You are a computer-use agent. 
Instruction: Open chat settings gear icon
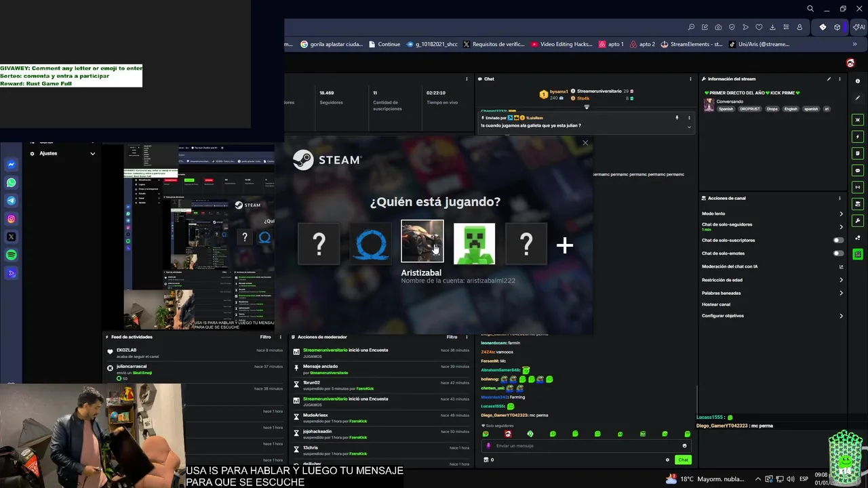point(667,460)
